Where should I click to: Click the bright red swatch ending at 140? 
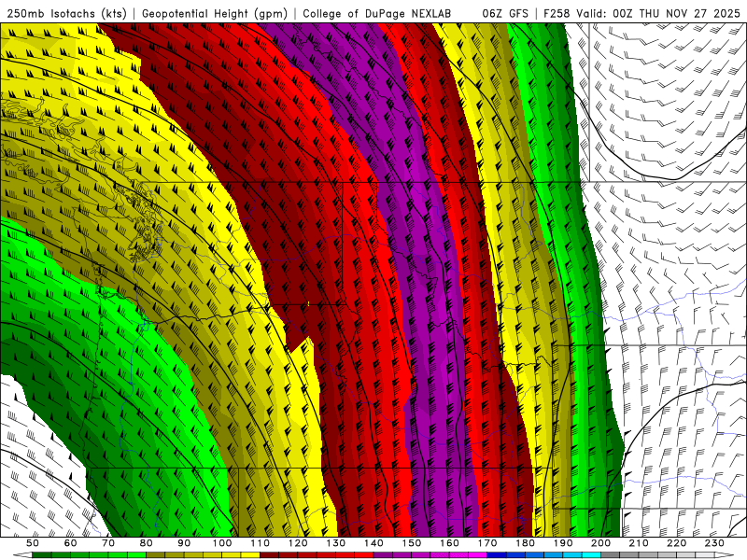pos(364,555)
